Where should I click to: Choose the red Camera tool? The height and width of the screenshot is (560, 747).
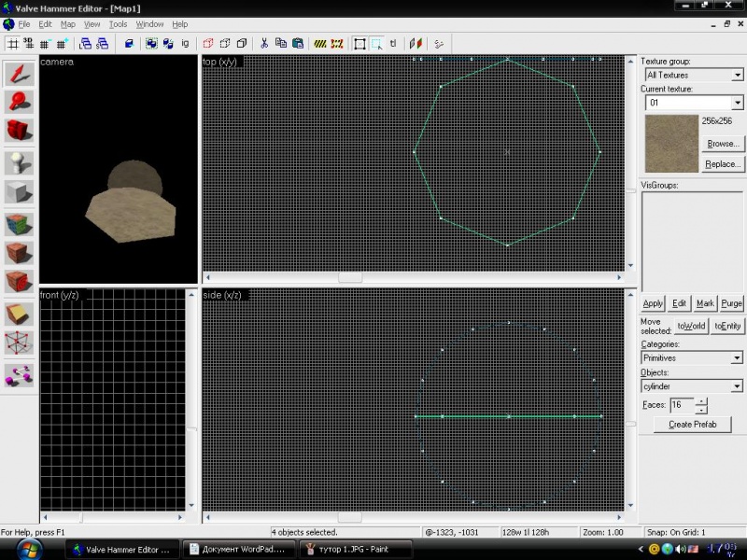point(19,130)
